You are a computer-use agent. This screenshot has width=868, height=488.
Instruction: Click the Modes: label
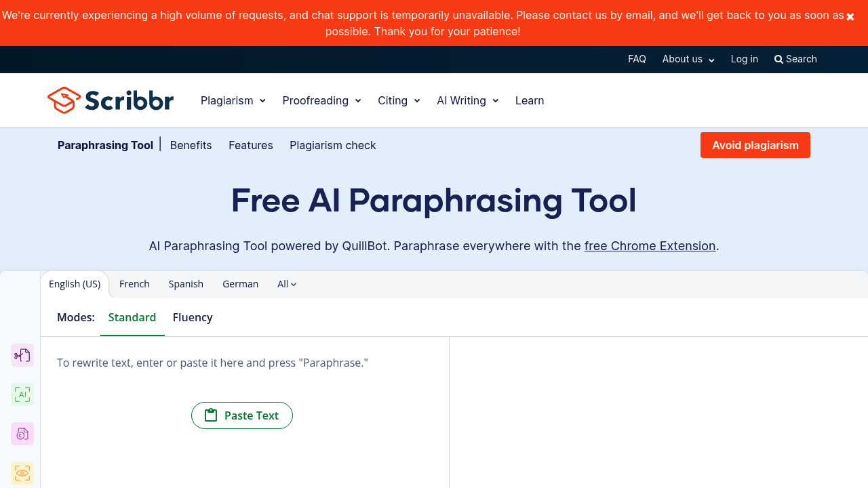click(76, 317)
